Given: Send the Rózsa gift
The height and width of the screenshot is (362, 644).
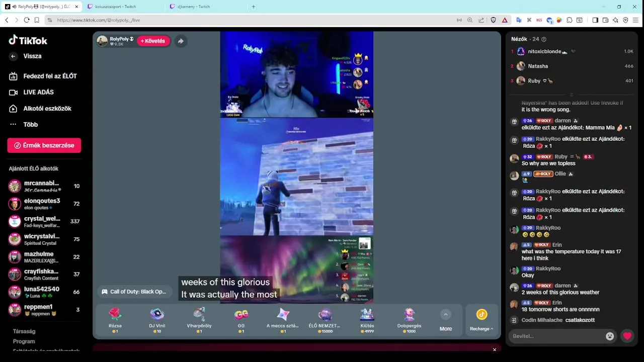Looking at the screenshot, I should coord(115,320).
